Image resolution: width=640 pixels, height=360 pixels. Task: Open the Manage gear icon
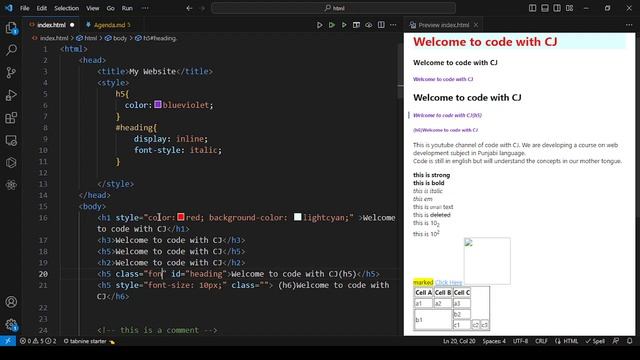coord(11,324)
